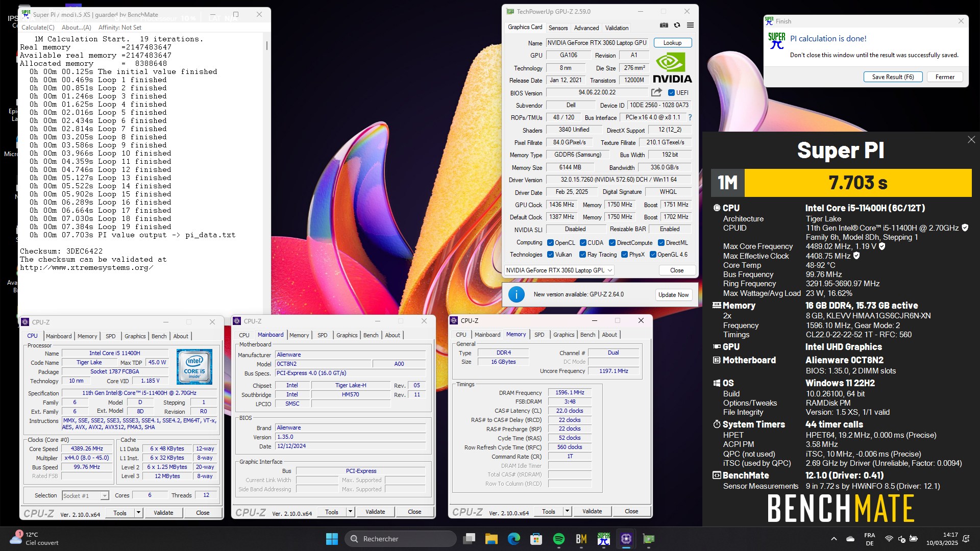Toggle the UEFI checkbox in GPU-Z

click(x=671, y=93)
